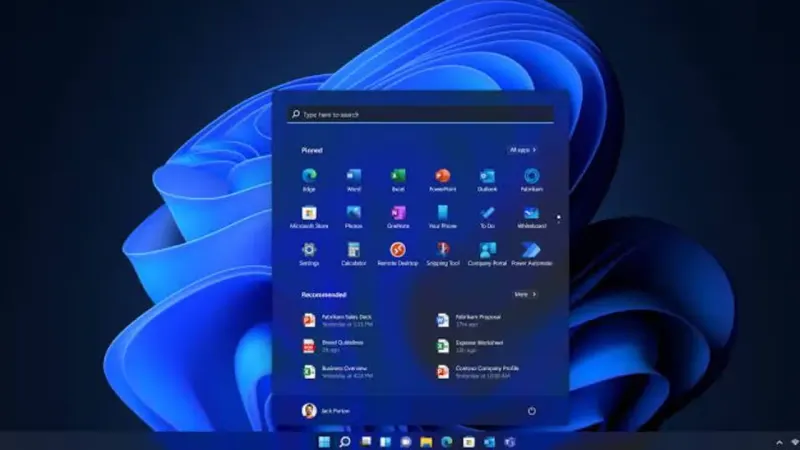This screenshot has width=800, height=450.
Task: Go to next pinned apps page dot
Action: pos(559,221)
